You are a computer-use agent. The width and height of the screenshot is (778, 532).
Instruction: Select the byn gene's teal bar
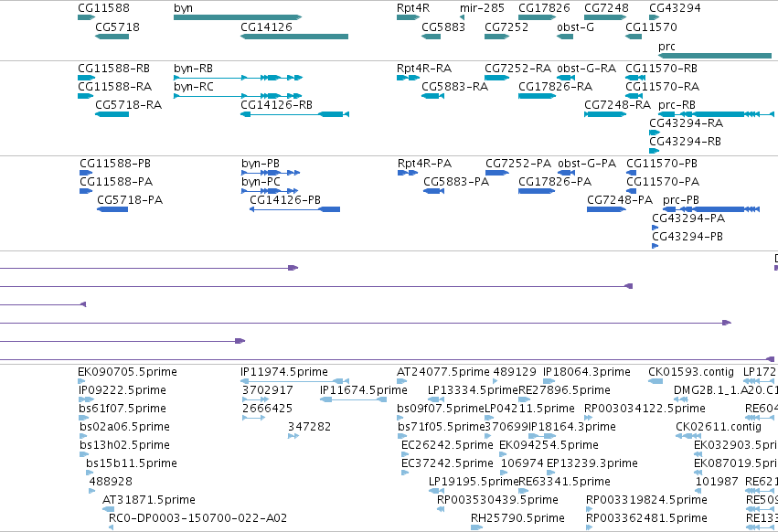[x=238, y=17]
